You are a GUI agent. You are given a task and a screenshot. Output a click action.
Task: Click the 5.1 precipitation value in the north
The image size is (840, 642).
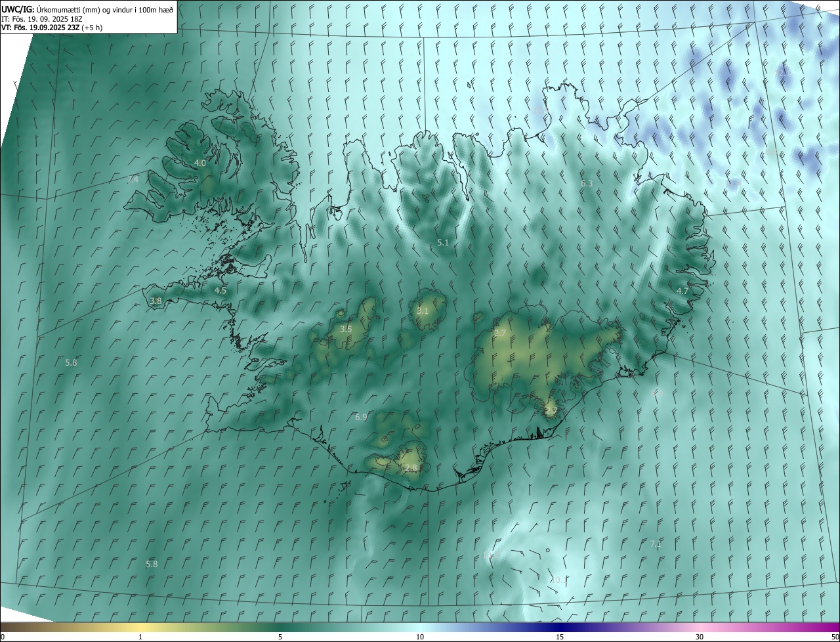443,242
